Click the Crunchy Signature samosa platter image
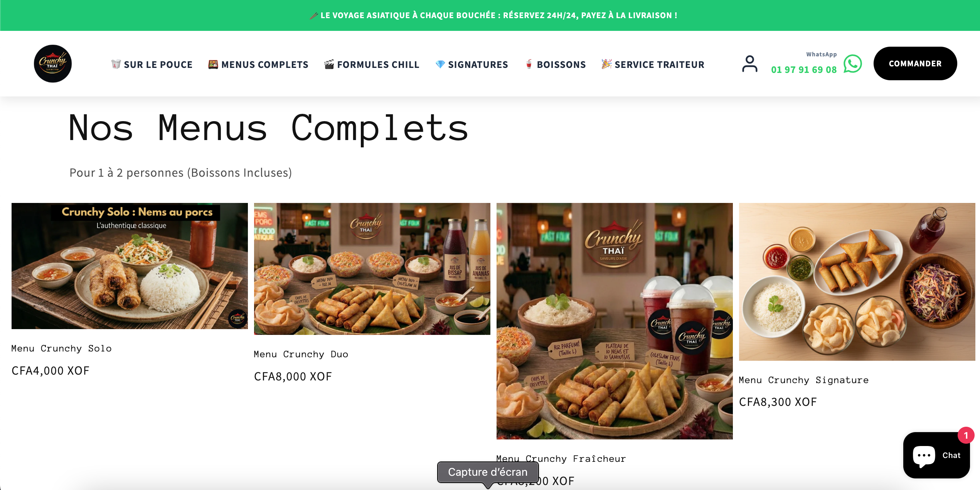The image size is (980, 490). pos(857,282)
